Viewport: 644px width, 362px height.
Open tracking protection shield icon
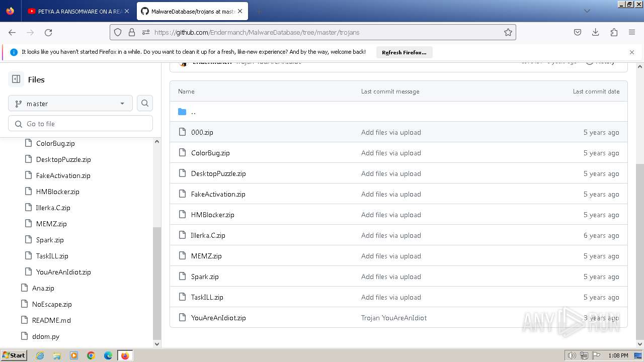coord(118,32)
